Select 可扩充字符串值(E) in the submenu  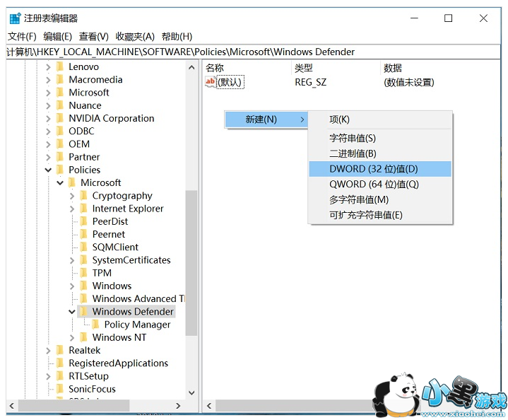tap(380, 215)
